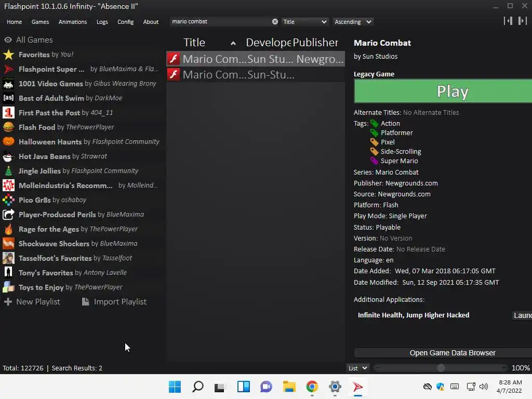Toggle the Title column sort arrow
Viewport: 532px width, 399px height.
[233, 43]
